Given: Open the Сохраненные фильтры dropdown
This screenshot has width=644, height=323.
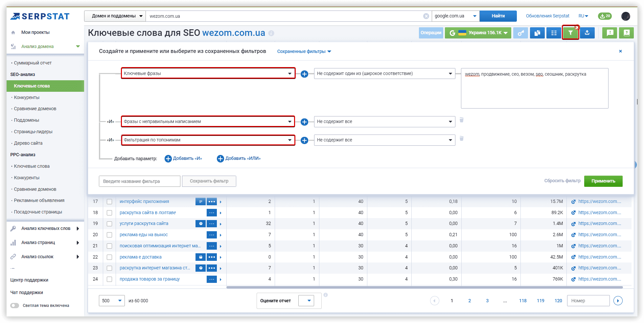Looking at the screenshot, I should point(304,52).
